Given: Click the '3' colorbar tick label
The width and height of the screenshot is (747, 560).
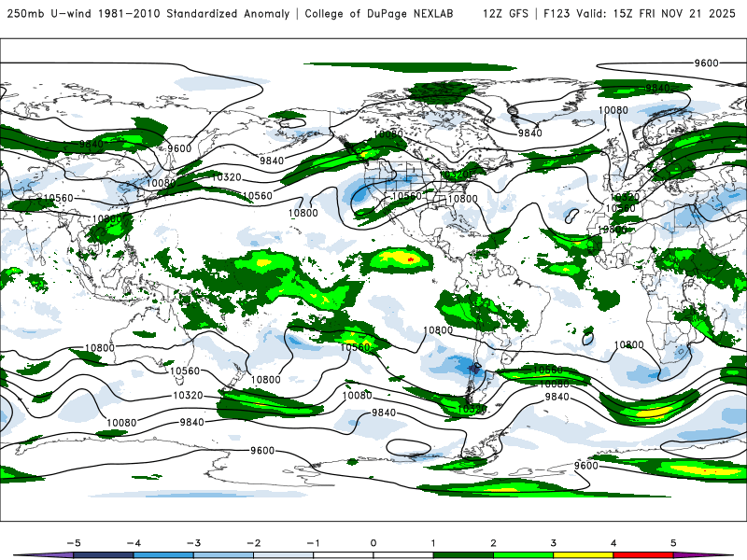Looking at the screenshot, I should [x=554, y=543].
